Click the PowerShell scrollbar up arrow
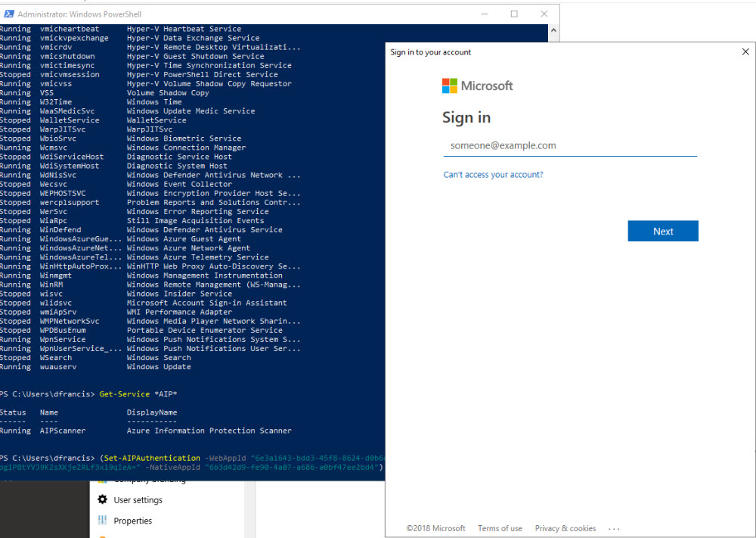The height and width of the screenshot is (538, 756). (x=553, y=30)
